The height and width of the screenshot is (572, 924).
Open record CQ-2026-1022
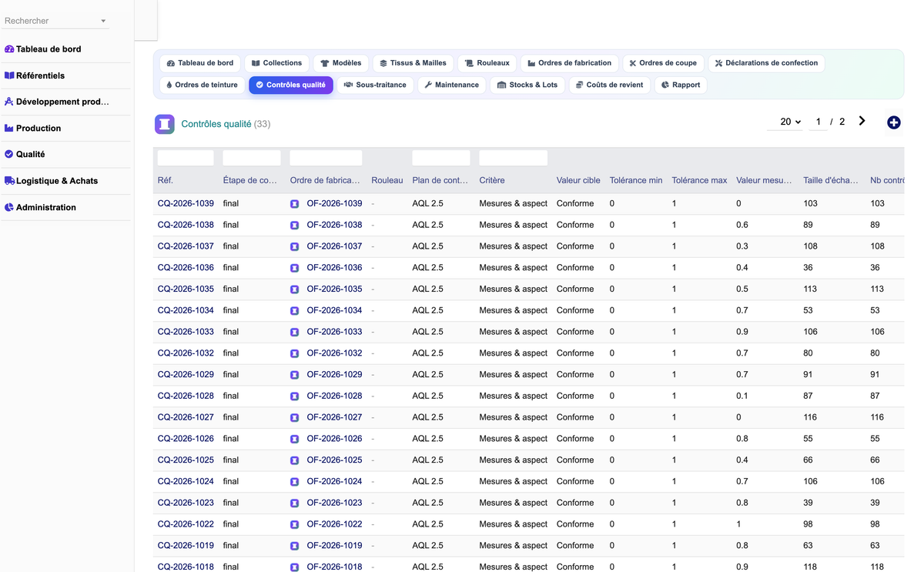tap(186, 524)
